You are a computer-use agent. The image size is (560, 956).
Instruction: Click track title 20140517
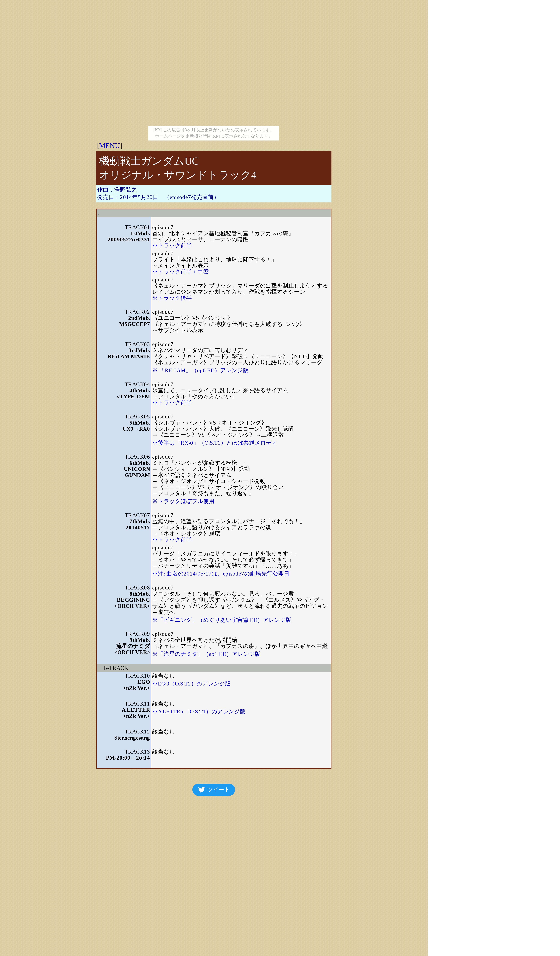138,528
